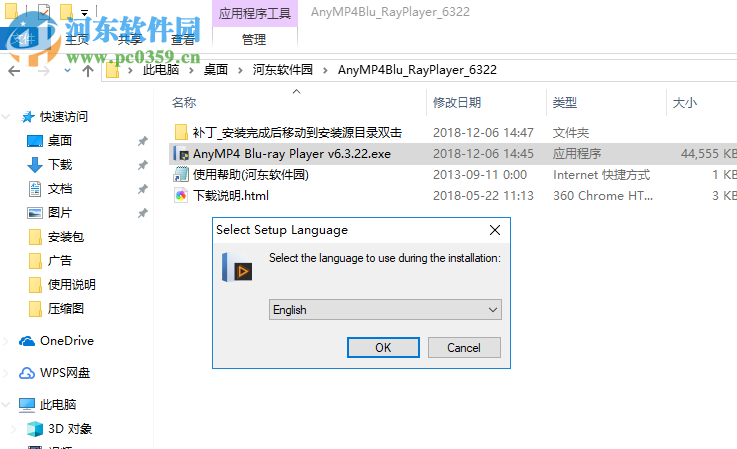Image resolution: width=737 pixels, height=449 pixels.
Task: Sort by the 名称 column header
Action: pos(184,102)
